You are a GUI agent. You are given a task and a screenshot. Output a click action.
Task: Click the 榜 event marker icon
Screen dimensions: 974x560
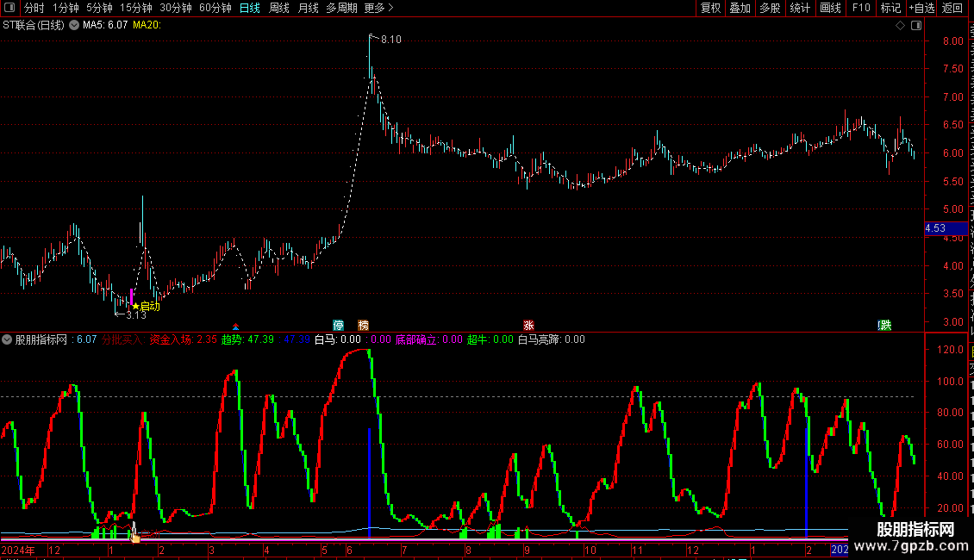[x=364, y=326]
